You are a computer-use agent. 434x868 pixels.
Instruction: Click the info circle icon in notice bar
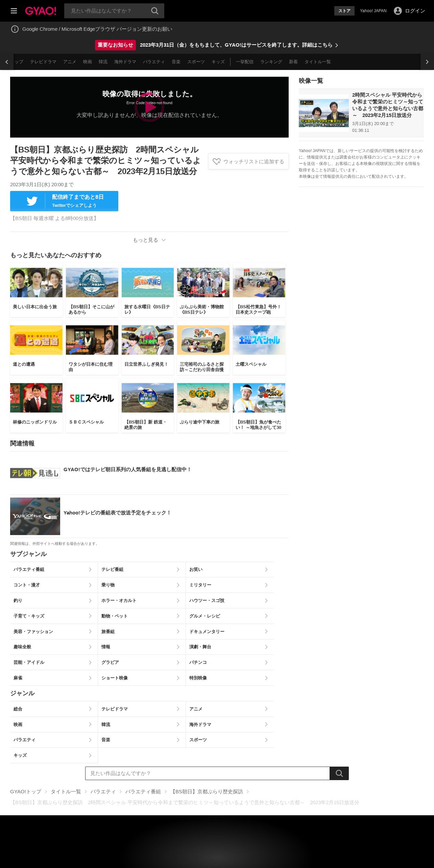click(15, 29)
